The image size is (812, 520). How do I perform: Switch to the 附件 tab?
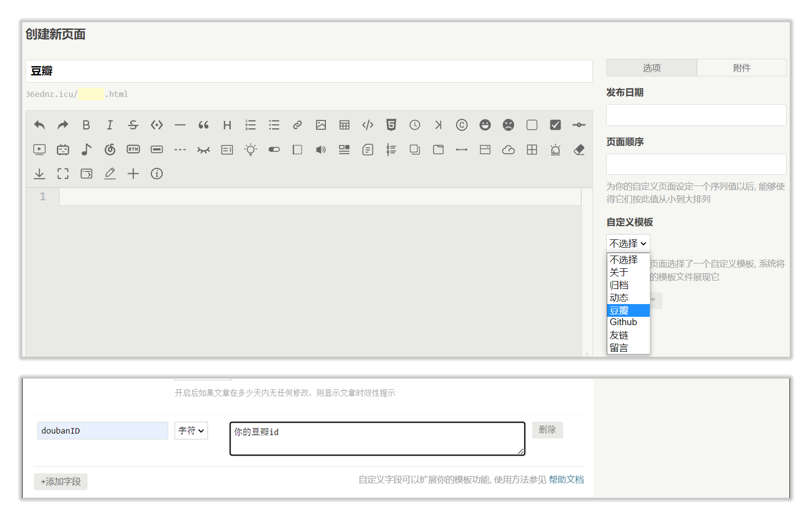click(741, 68)
